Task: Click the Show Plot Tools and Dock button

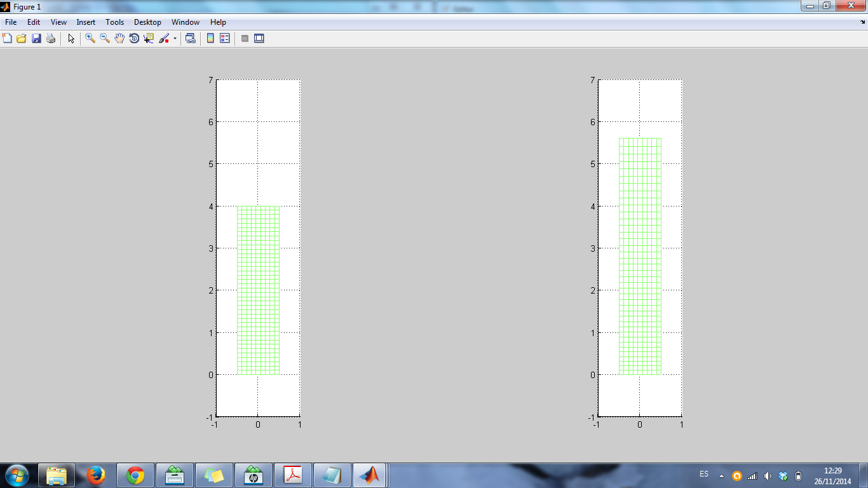Action: point(259,39)
